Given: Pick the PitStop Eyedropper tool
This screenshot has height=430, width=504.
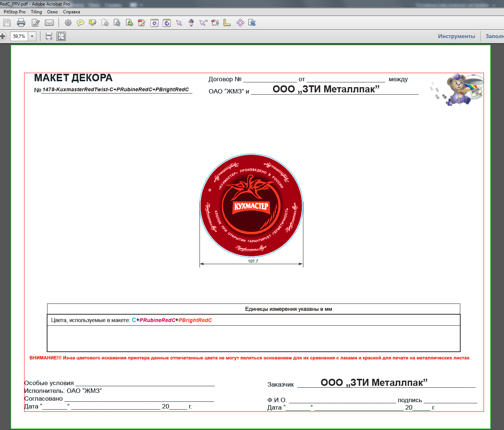Looking at the screenshot, I should [191, 23].
